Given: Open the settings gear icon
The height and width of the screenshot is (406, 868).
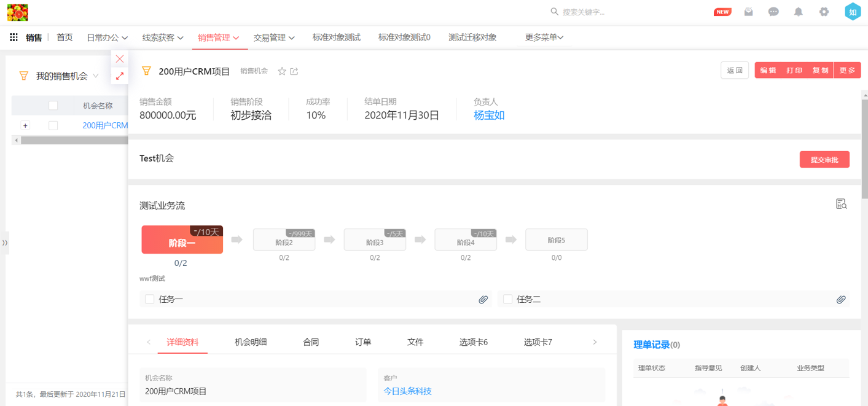Looking at the screenshot, I should (x=824, y=12).
